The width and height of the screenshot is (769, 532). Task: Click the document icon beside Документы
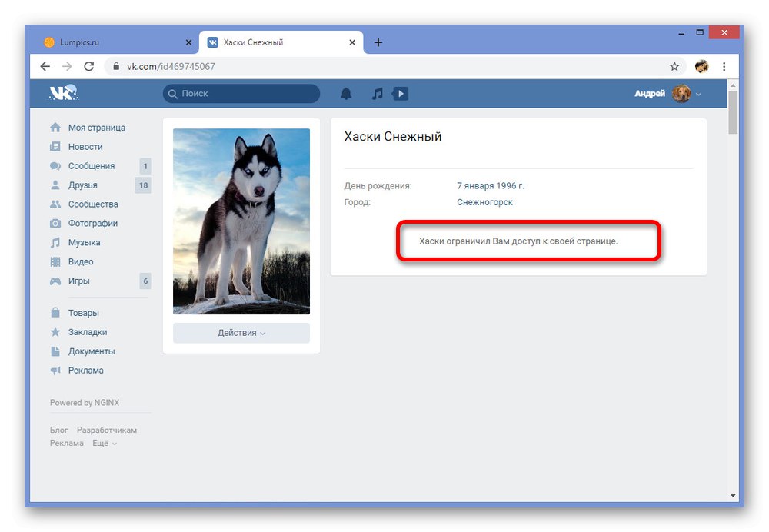55,351
